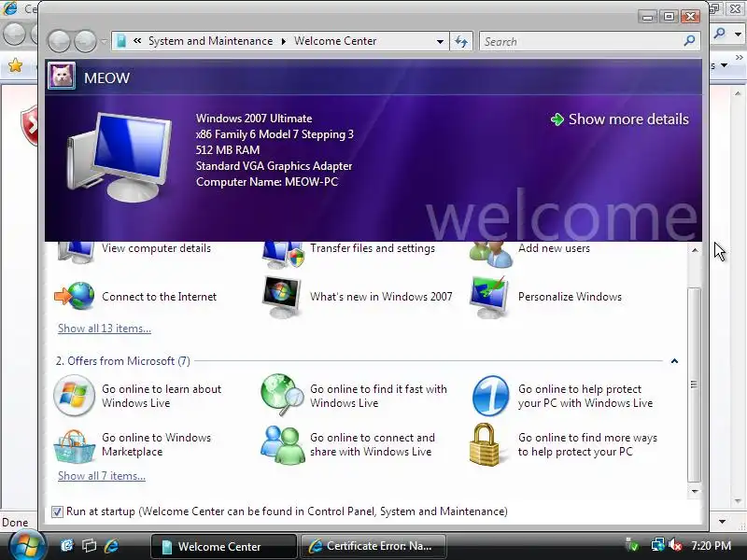
Task: Click the connect and share with Windows Live label
Action: coord(372,445)
